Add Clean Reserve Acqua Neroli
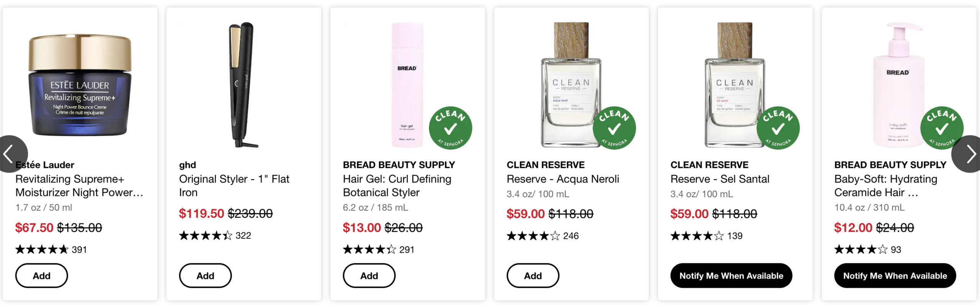Viewport: 980px width, 305px height. (533, 276)
